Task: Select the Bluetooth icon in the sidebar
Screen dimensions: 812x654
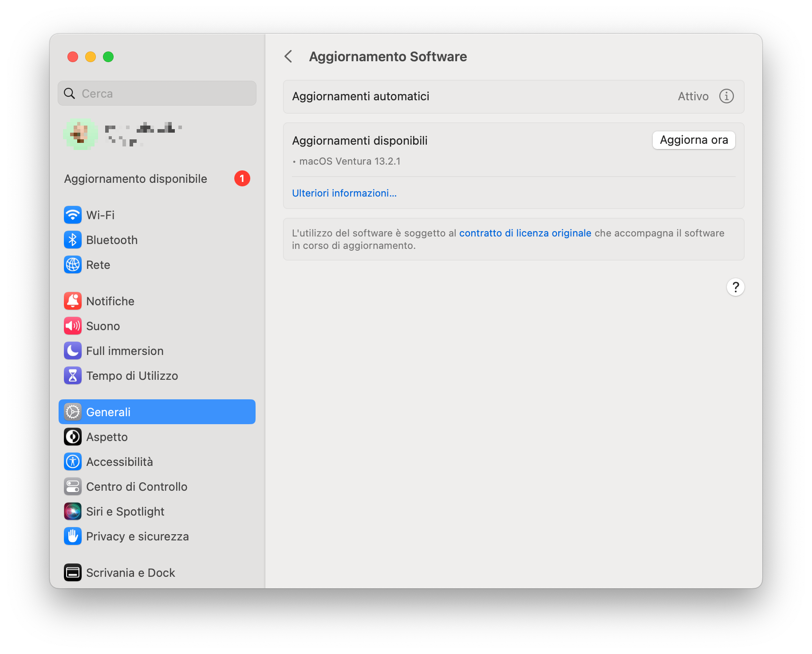Action: tap(73, 240)
